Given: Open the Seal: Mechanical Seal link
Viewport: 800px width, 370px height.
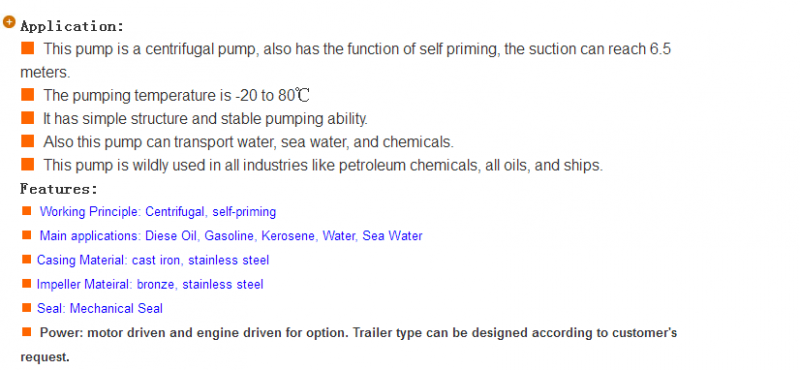Looking at the screenshot, I should click(100, 308).
